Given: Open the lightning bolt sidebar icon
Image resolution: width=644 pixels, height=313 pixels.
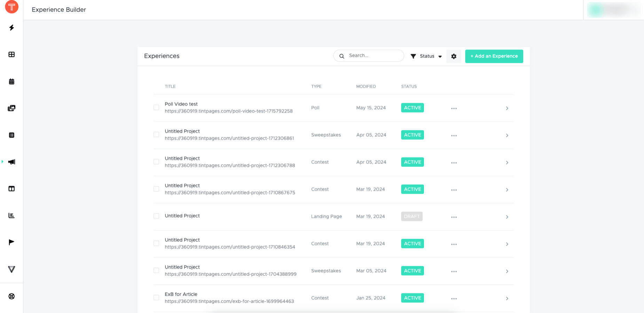Looking at the screenshot, I should pos(11,27).
